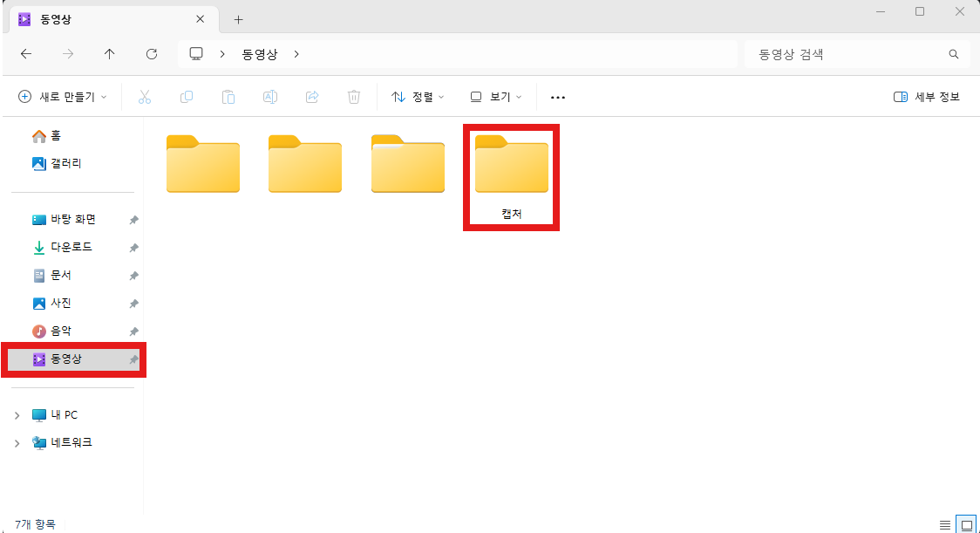This screenshot has width=980, height=533.
Task: Toggle the 세부 정보 details pane
Action: point(927,97)
